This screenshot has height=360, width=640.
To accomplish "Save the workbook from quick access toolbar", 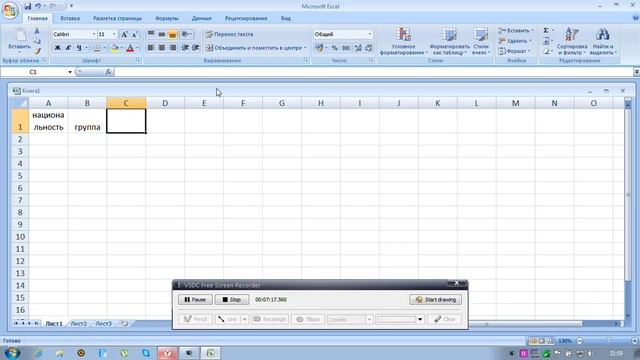I will coord(27,6).
